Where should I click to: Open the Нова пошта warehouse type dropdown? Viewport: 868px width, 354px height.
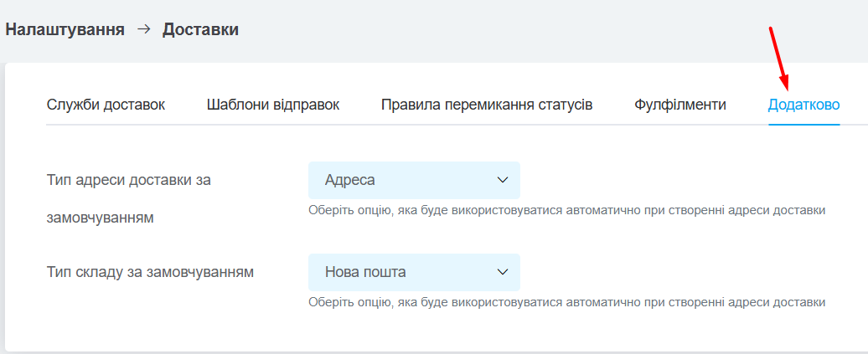(x=414, y=272)
